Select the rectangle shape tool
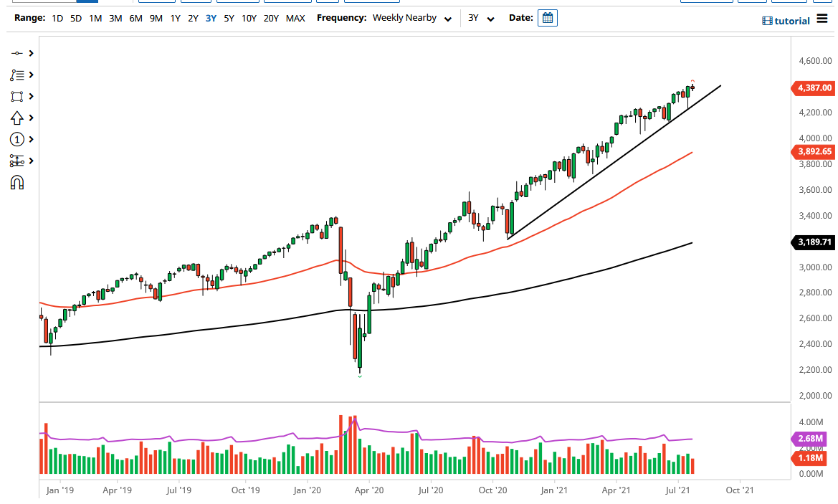838x504 pixels. point(17,96)
